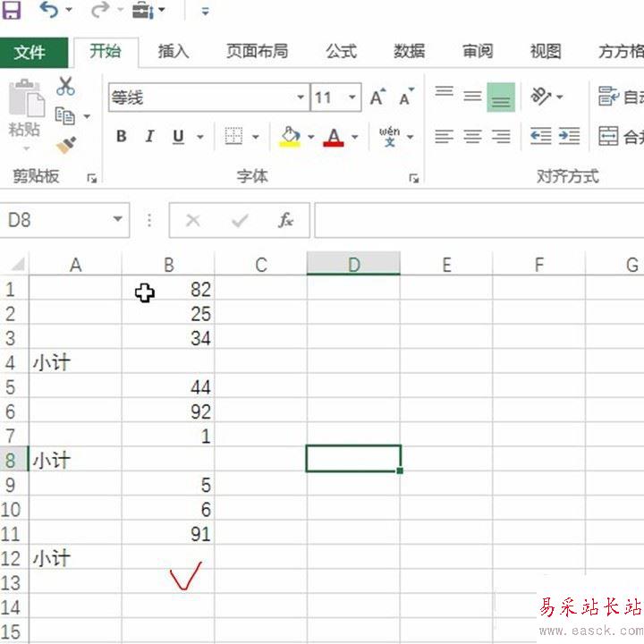
Task: Click the Borders icon
Action: (233, 136)
